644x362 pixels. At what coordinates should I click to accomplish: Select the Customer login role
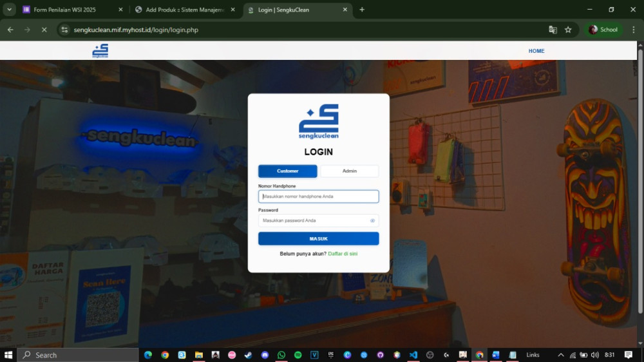(287, 171)
